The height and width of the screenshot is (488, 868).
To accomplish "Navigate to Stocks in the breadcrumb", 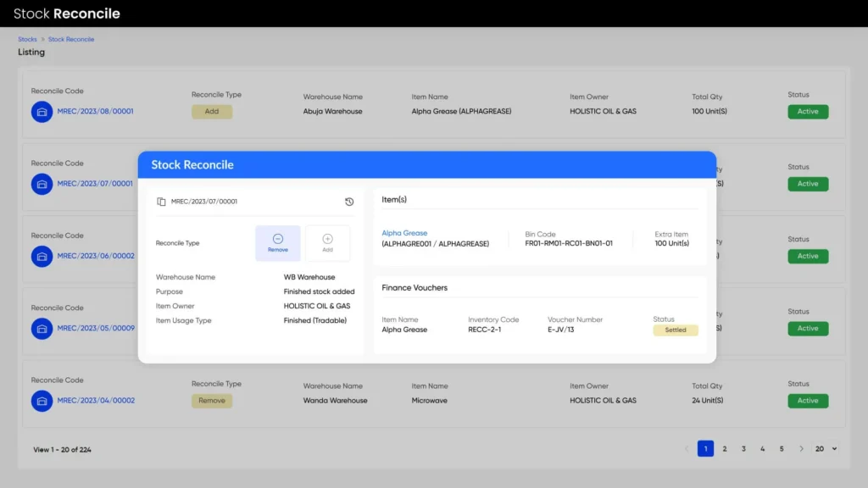I will (x=27, y=39).
